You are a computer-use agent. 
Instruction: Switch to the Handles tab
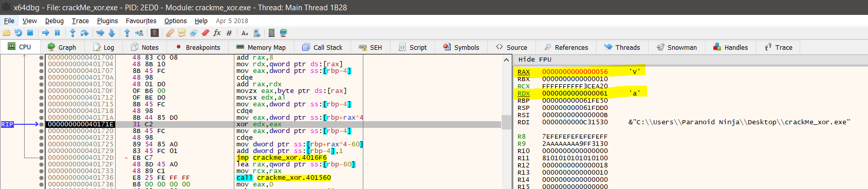tap(731, 47)
